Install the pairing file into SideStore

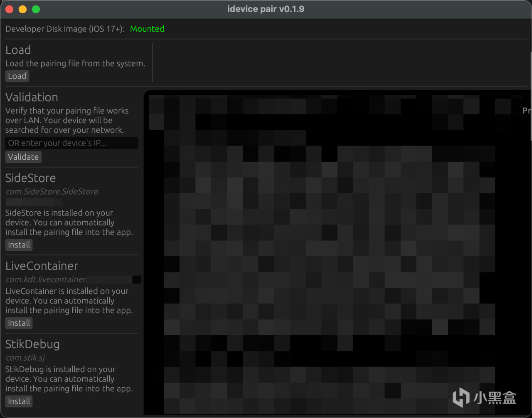(19, 245)
